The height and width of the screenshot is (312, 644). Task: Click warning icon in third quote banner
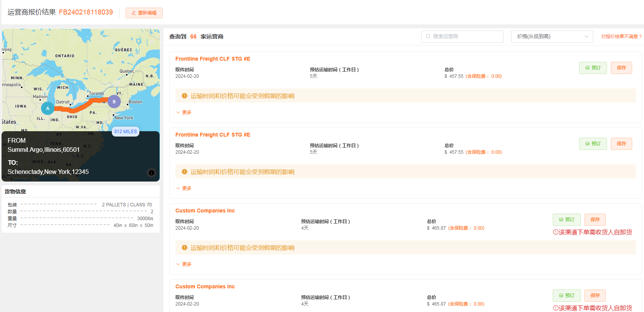pyautogui.click(x=184, y=248)
